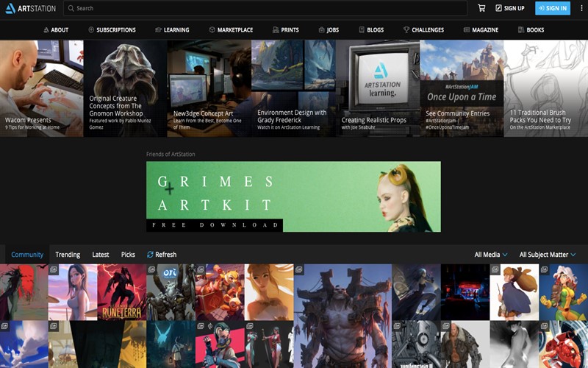This screenshot has height=368, width=588.
Task: Click the multi-image icon on giant creature thumbnail
Action: pyautogui.click(x=299, y=269)
